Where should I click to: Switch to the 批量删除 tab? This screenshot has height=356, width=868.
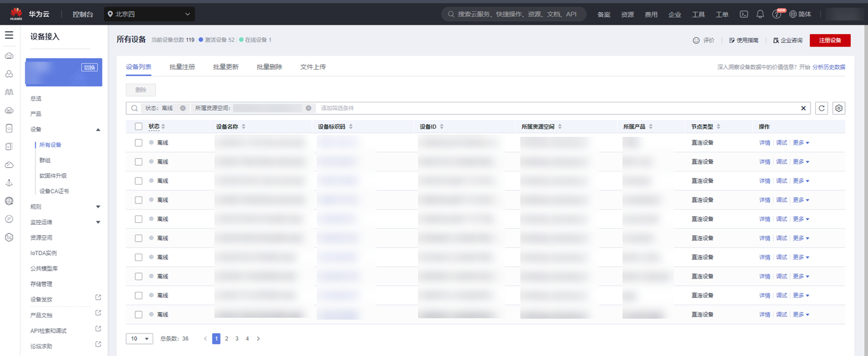click(x=270, y=67)
